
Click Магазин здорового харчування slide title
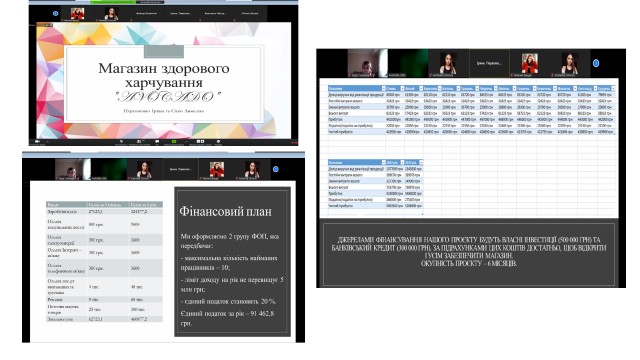[x=164, y=75]
